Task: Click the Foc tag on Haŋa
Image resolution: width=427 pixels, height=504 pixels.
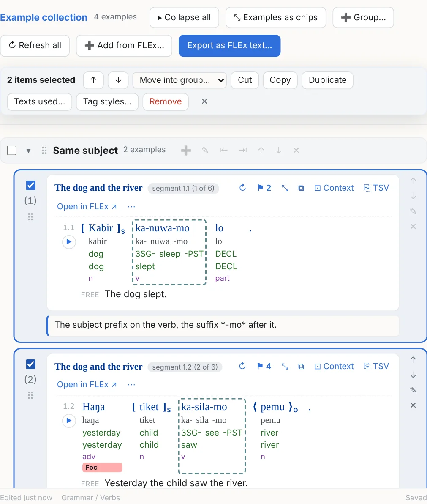Action: click(x=102, y=467)
